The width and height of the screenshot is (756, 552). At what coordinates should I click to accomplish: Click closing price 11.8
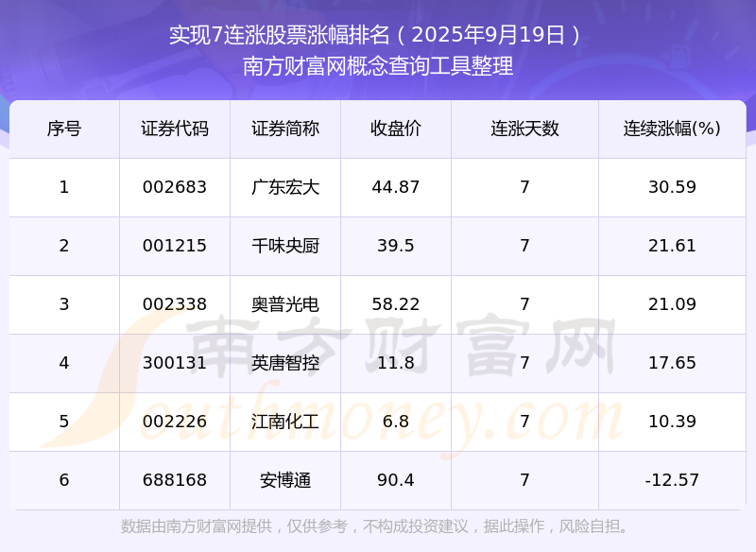tap(396, 363)
